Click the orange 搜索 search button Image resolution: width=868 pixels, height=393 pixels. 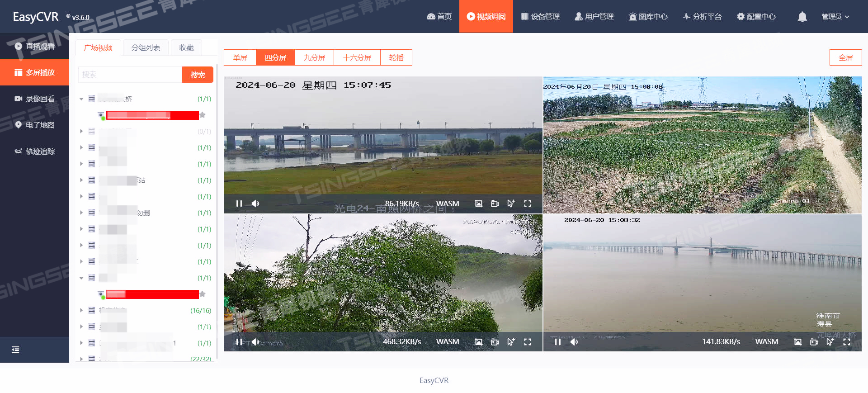(198, 75)
